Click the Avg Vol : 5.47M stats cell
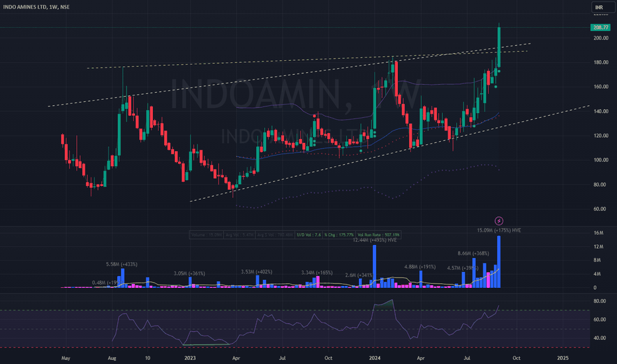Image resolution: width=617 pixels, height=364 pixels. click(238, 235)
